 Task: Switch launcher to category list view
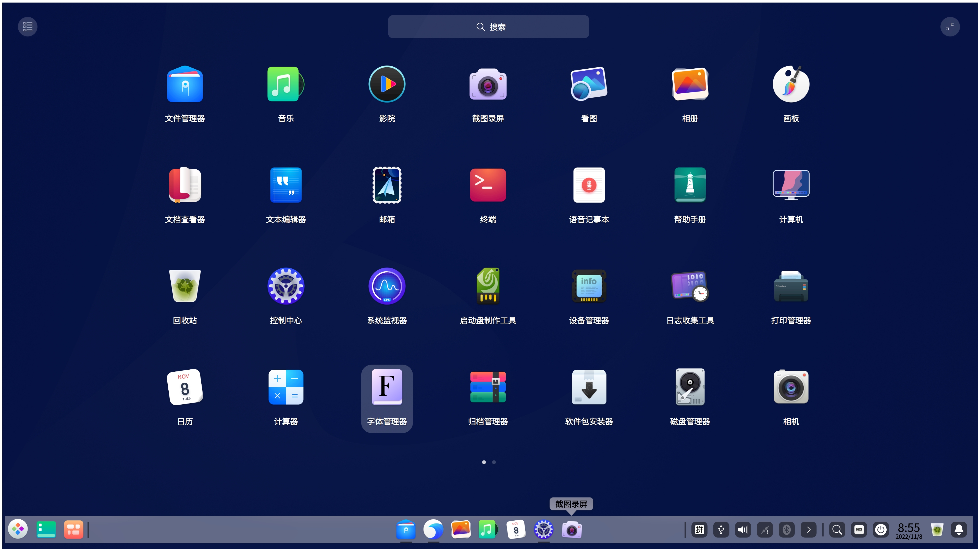(28, 27)
